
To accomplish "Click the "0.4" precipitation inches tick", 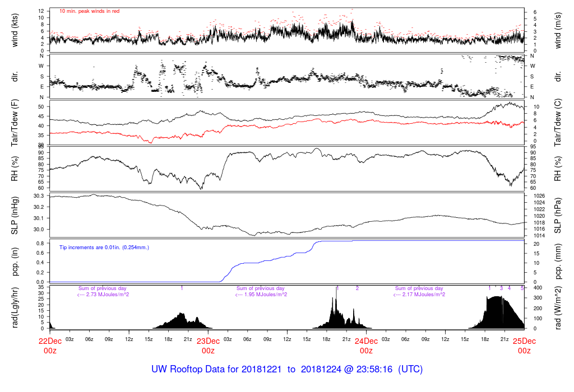I will (40, 263).
